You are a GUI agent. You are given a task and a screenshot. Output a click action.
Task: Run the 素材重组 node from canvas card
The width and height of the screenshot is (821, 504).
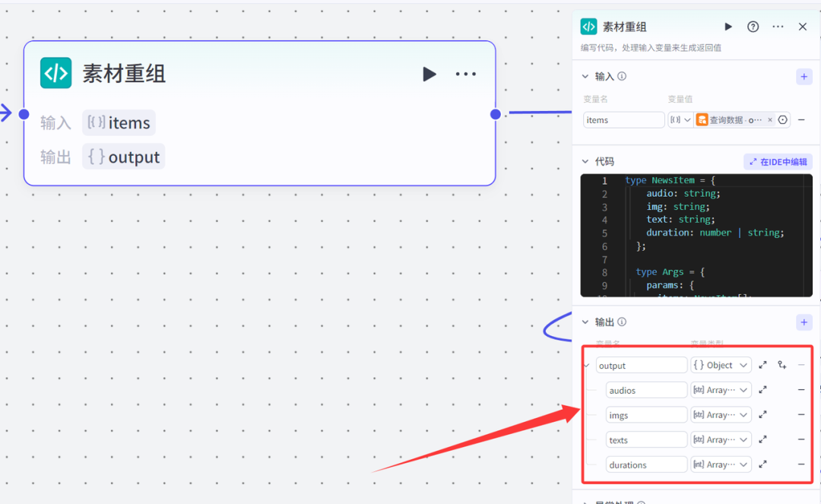tap(430, 74)
